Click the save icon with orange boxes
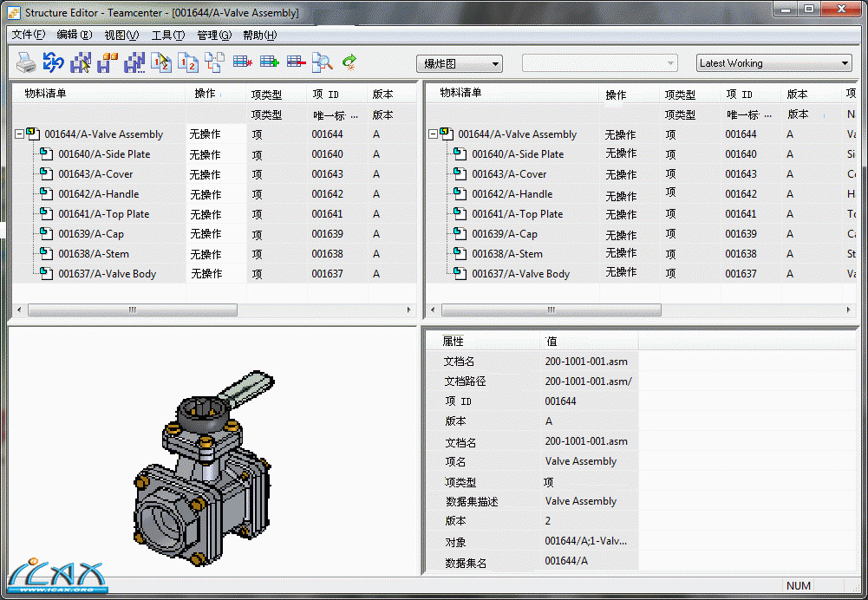868x600 pixels. (x=108, y=62)
